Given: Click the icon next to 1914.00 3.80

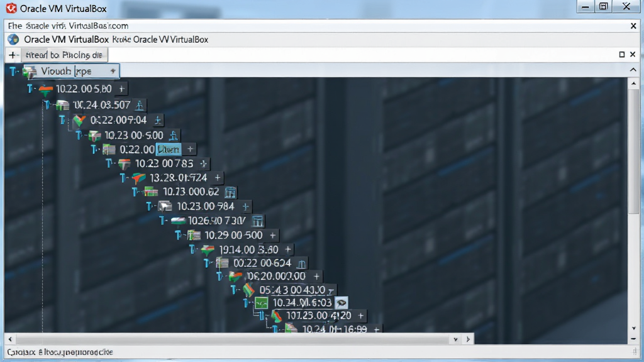Looking at the screenshot, I should [208, 250].
